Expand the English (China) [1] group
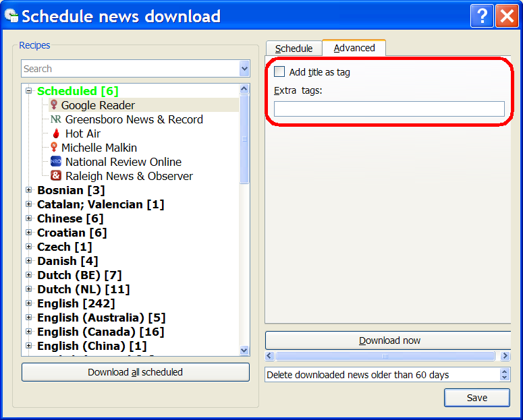The width and height of the screenshot is (523, 420). coord(29,346)
